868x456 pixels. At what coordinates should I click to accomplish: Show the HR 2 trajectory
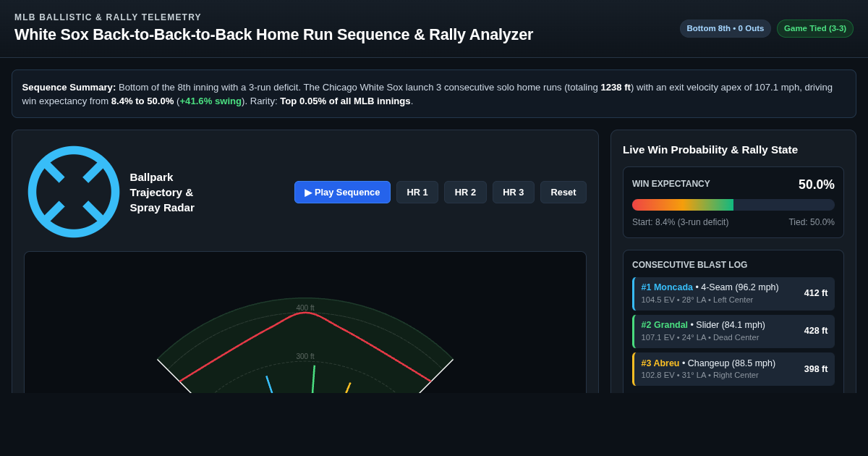click(465, 192)
